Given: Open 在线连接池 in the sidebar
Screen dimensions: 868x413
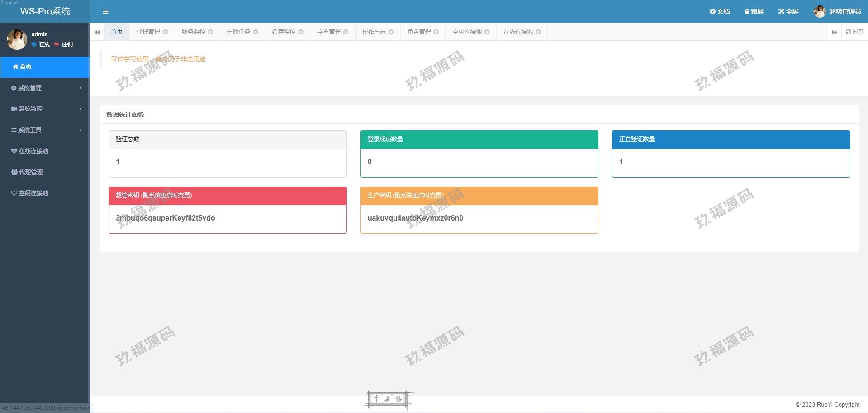Looking at the screenshot, I should [x=33, y=151].
